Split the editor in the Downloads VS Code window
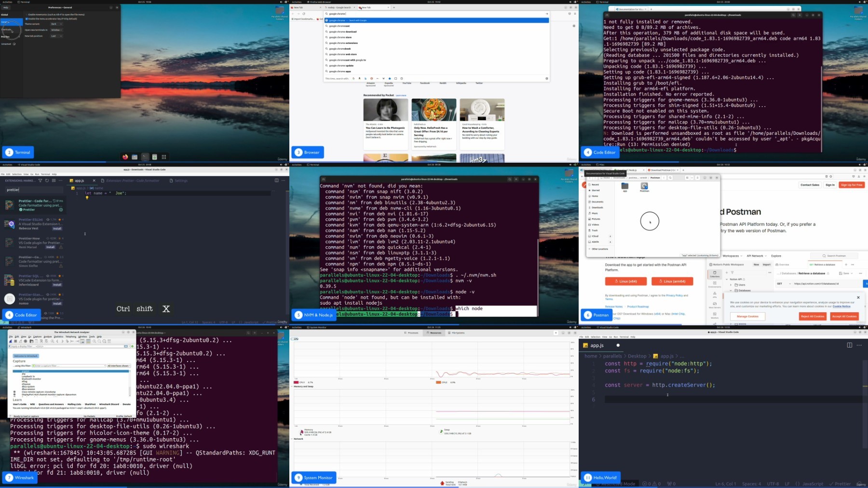Image resolution: width=868 pixels, height=488 pixels. [x=277, y=181]
